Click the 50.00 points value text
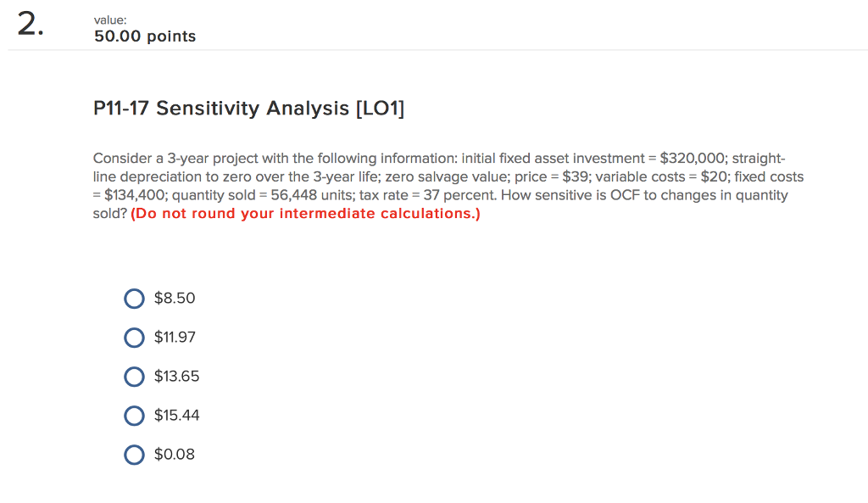Image resolution: width=868 pixels, height=503 pixels. coord(143,36)
